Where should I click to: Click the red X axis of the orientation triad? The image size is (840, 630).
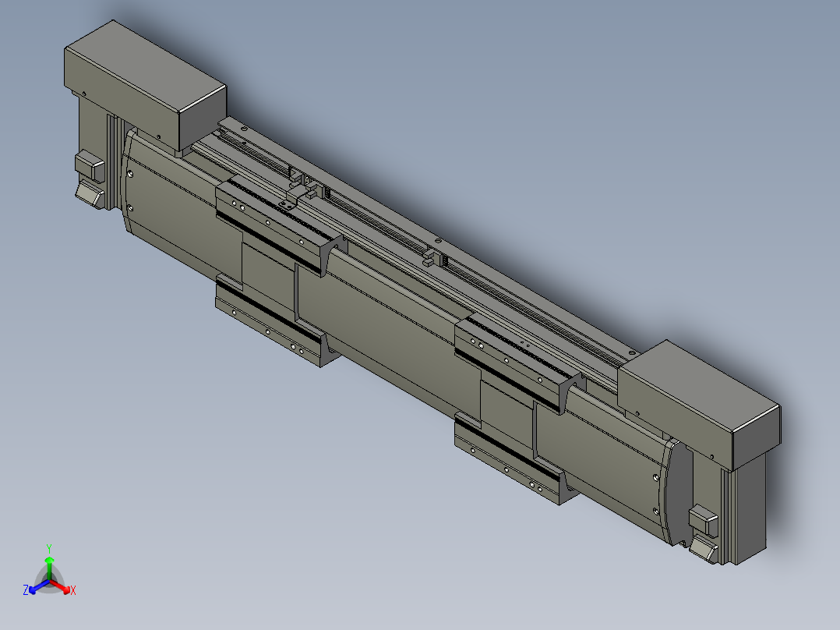pos(63,588)
